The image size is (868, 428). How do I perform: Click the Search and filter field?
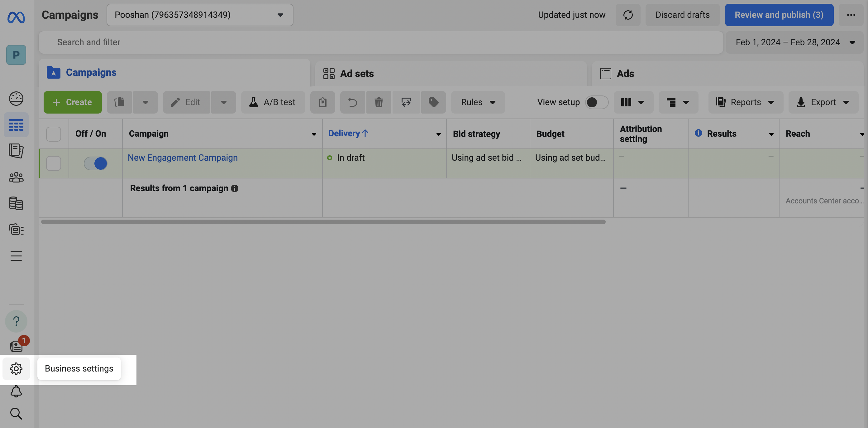[x=381, y=42]
